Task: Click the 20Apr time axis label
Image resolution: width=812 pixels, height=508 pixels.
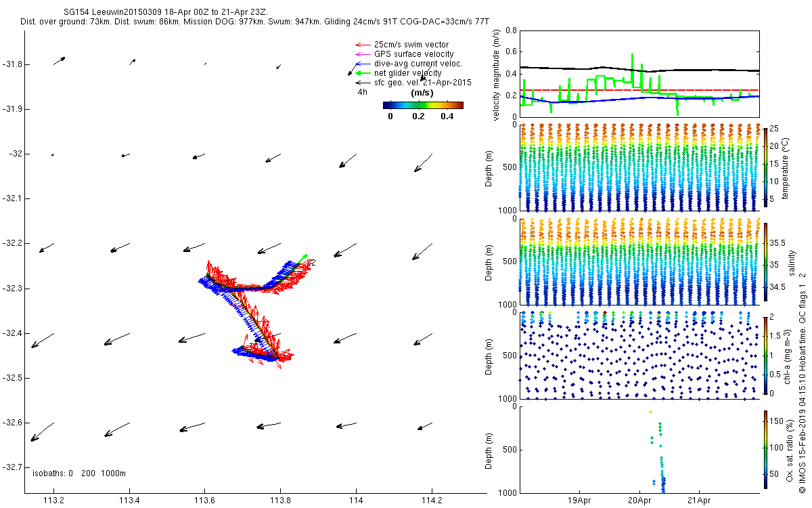Action: pos(639,501)
